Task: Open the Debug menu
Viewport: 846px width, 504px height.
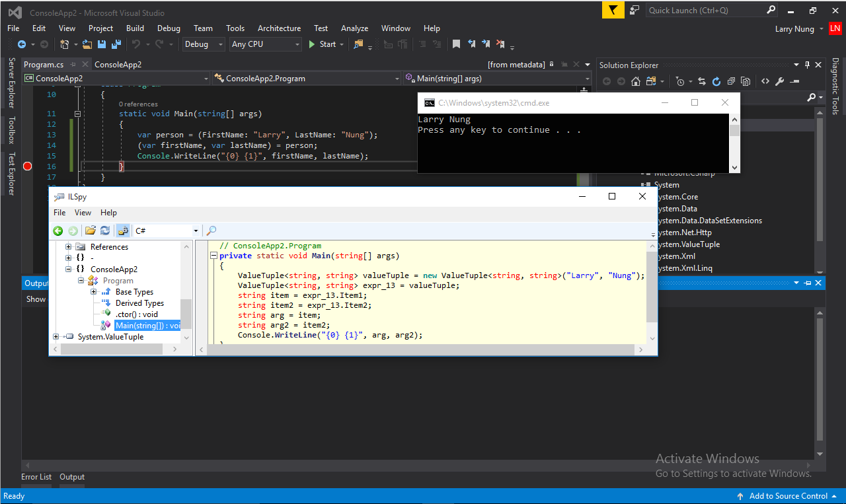Action: click(x=169, y=28)
